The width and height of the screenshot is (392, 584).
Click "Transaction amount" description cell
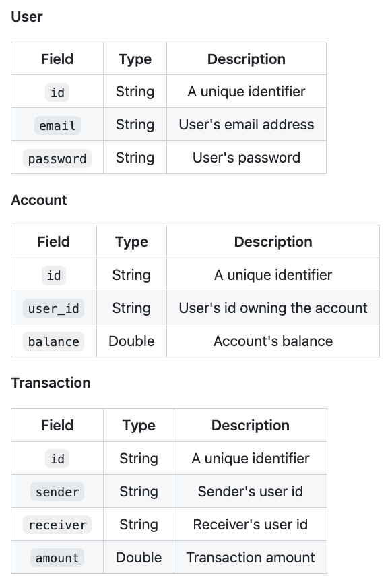point(251,558)
